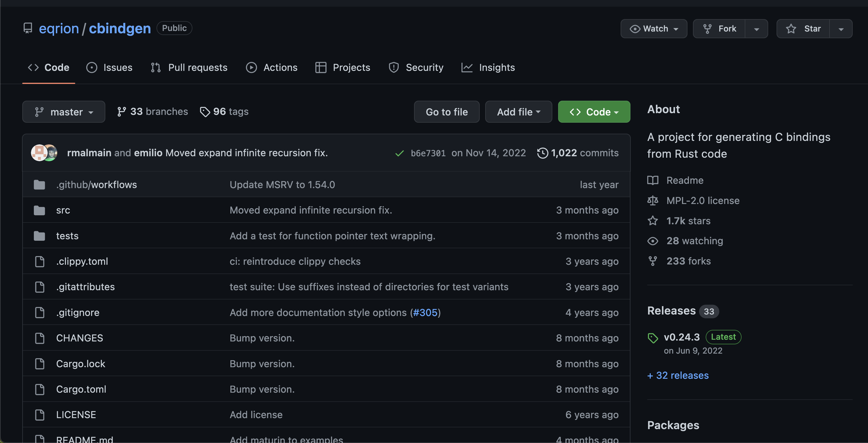Click the Go to file button

point(446,112)
